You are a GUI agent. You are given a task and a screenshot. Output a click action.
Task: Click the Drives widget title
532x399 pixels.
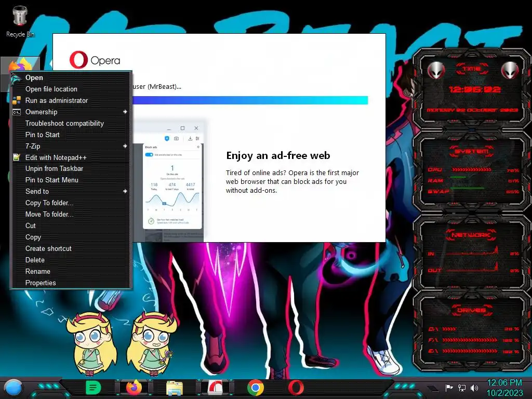point(472,310)
